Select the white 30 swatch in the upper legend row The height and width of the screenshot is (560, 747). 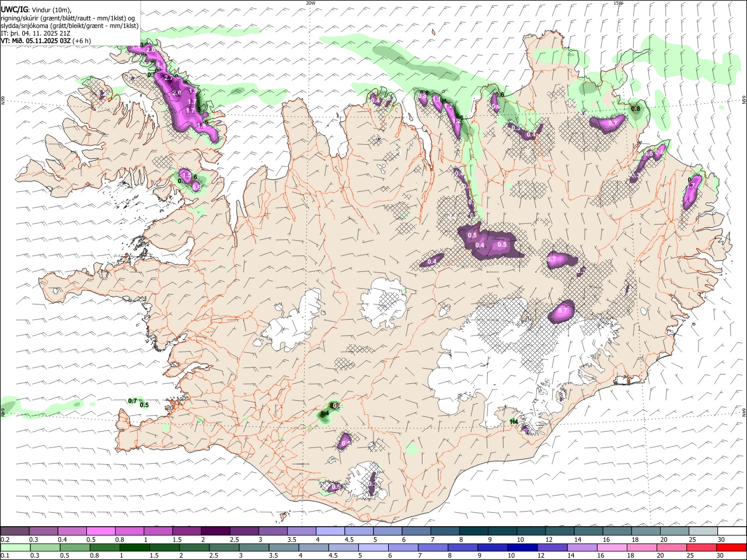[x=732, y=531]
